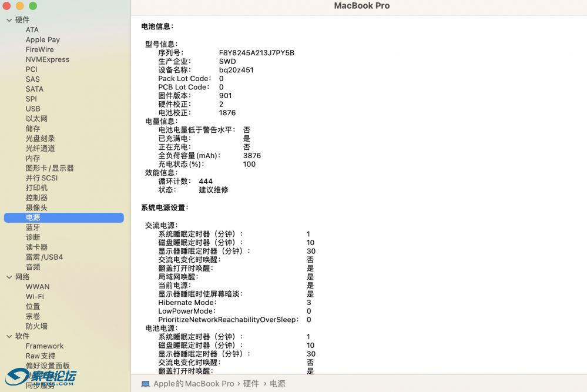The width and height of the screenshot is (587, 392).
Task: Click the 网络 category label
Action: pyautogui.click(x=22, y=277)
